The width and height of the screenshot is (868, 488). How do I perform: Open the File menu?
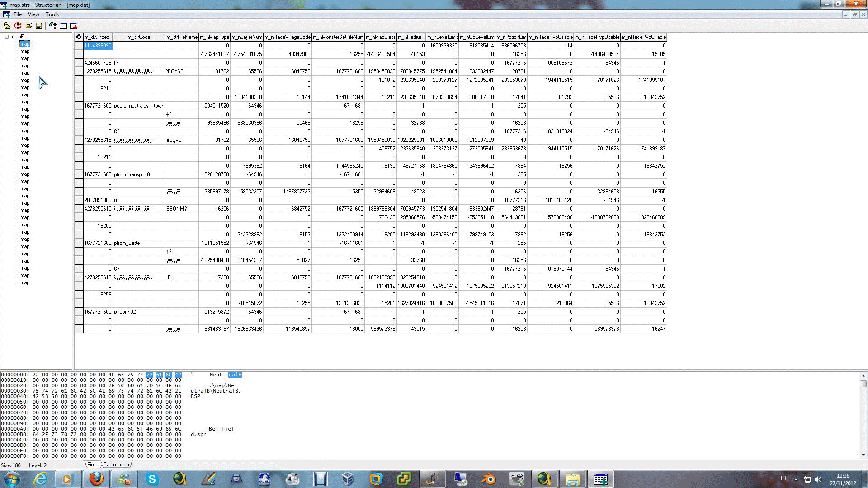coord(18,14)
